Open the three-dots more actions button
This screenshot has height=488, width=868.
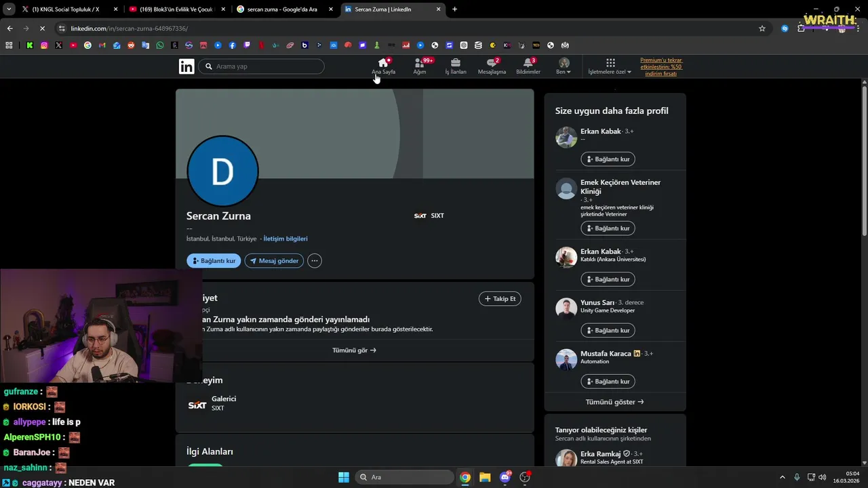click(314, 261)
